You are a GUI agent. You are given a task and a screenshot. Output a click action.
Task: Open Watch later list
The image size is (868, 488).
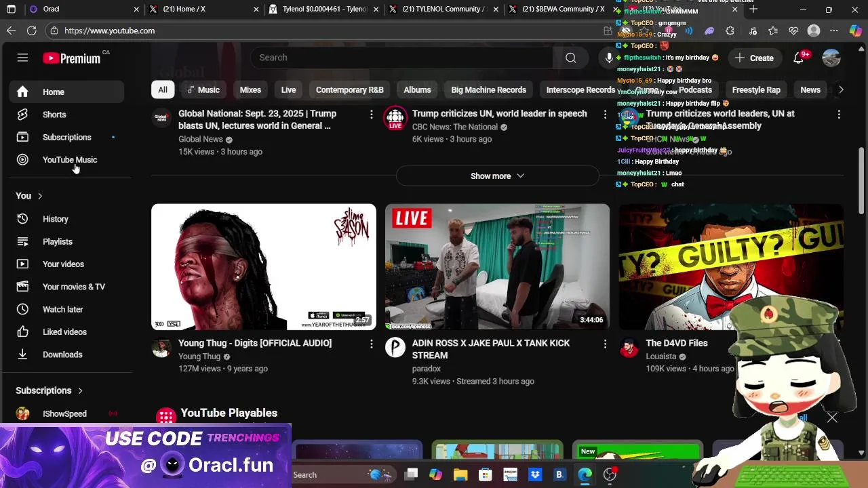(x=66, y=309)
